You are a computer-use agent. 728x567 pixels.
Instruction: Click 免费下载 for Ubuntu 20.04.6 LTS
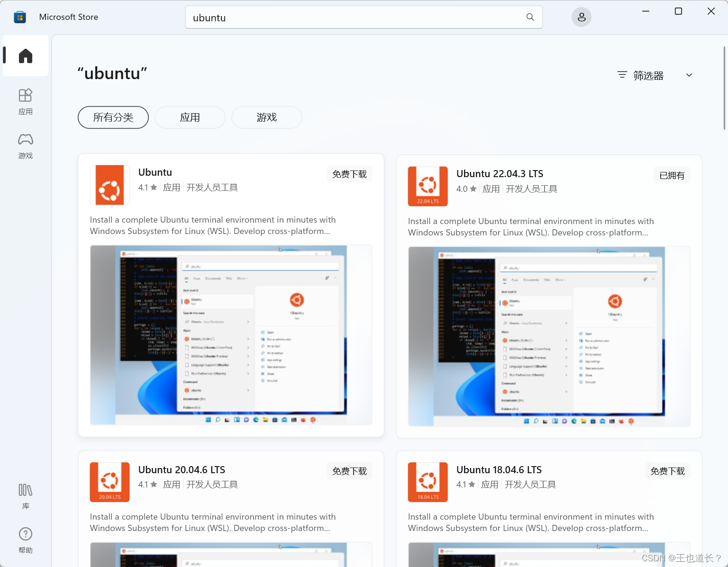[349, 471]
